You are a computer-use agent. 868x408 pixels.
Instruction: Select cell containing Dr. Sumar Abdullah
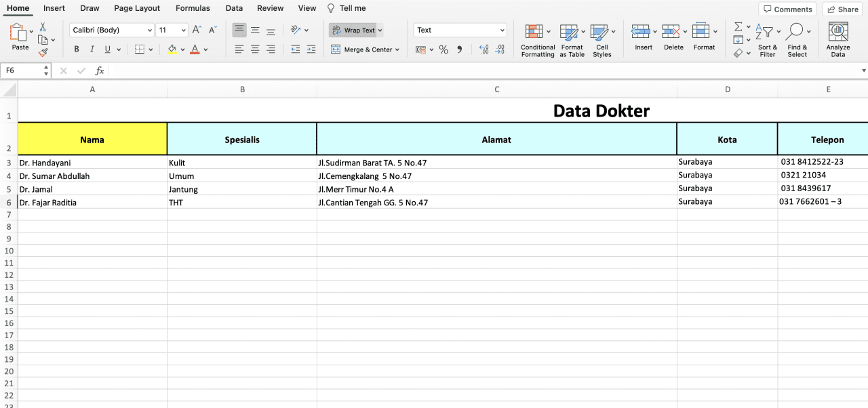click(x=92, y=176)
